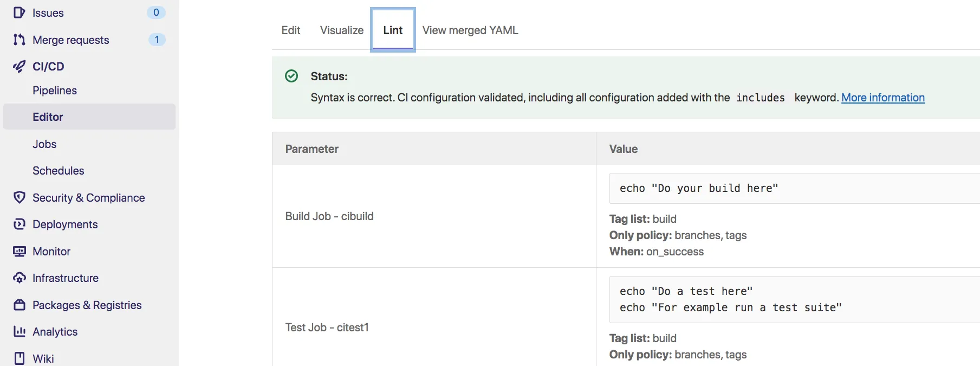
Task: Click the Merge requests branch icon
Action: 20,40
